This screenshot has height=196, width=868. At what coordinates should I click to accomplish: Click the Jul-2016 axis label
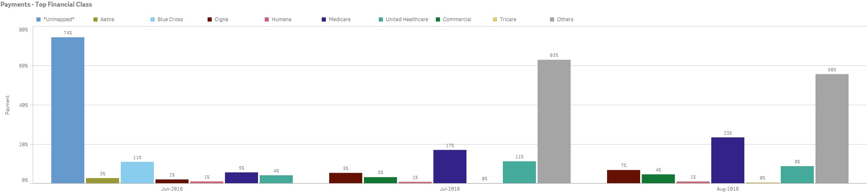(450, 189)
